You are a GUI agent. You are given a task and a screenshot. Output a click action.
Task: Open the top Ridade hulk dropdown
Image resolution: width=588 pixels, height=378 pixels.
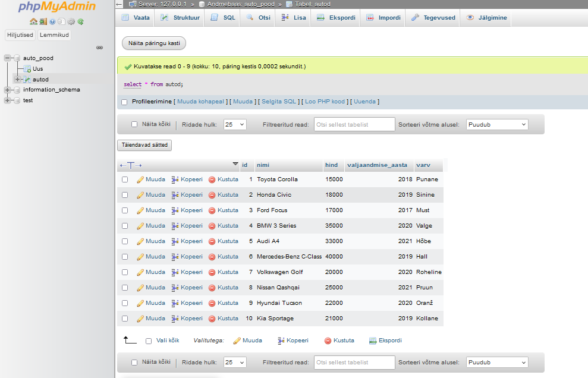click(x=235, y=125)
